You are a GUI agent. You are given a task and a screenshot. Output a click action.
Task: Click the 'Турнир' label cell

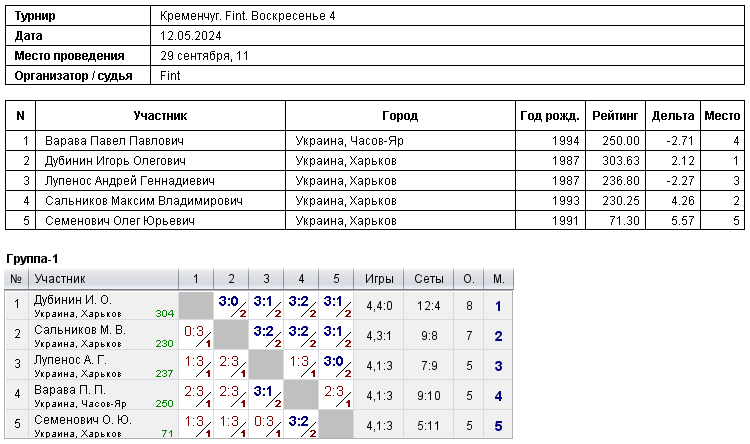(78, 16)
